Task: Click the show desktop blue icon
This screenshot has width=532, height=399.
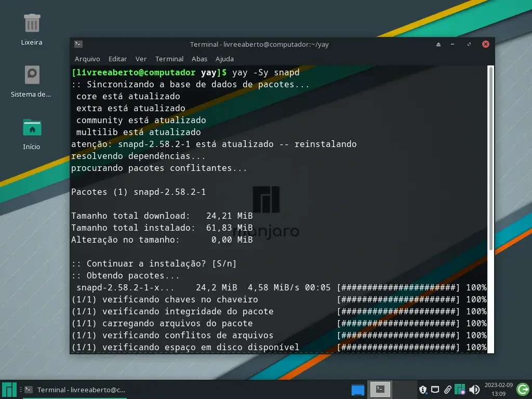Action: point(357,390)
